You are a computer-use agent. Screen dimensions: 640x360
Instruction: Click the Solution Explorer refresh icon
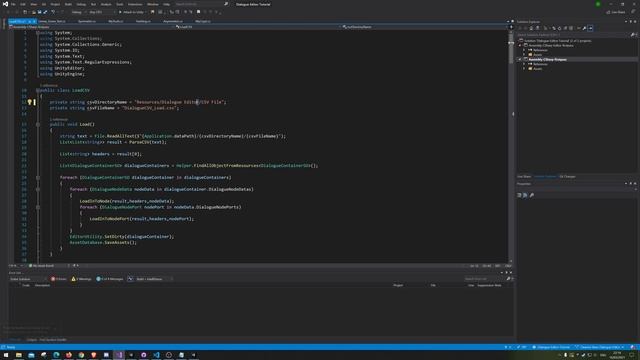click(560, 28)
